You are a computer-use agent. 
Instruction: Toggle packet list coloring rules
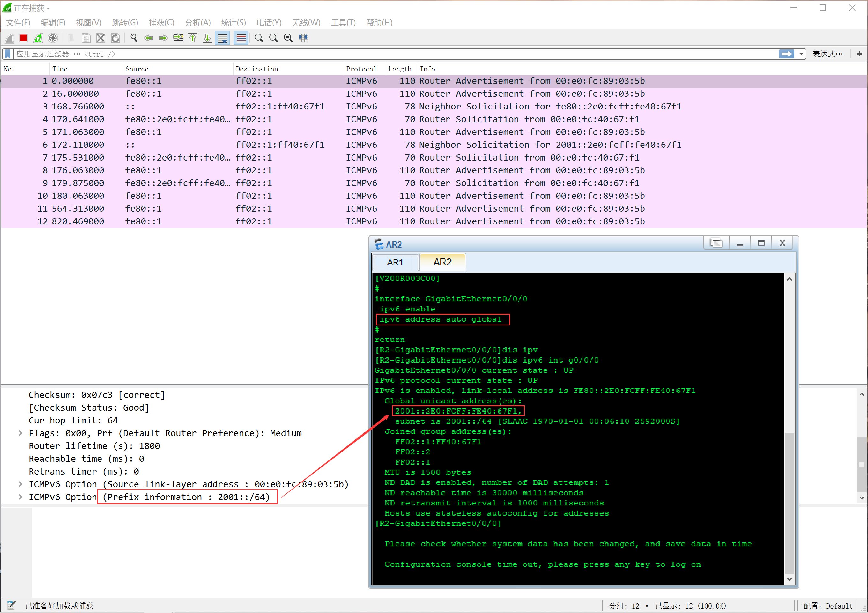(x=241, y=38)
